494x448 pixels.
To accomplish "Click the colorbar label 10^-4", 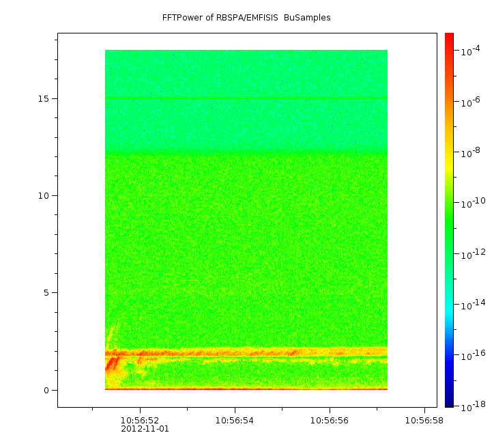I will click(472, 52).
